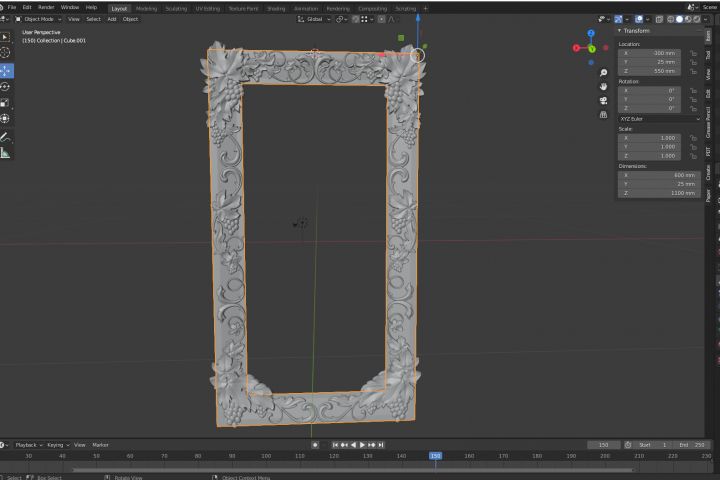Viewport: 720px width, 480px height.
Task: Toggle lock on Location X
Action: click(694, 52)
